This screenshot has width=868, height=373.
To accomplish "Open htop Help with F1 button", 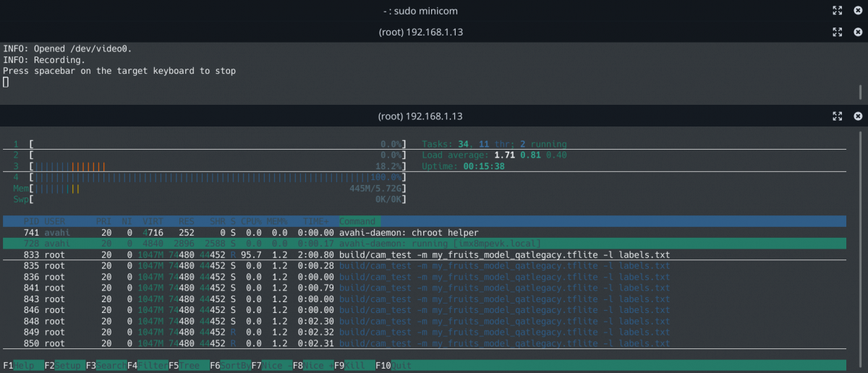I will [x=24, y=366].
